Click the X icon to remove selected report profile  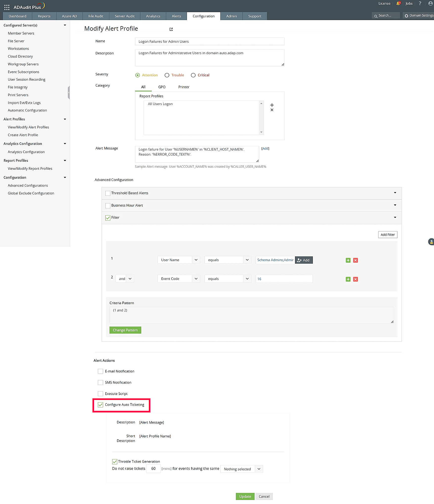[x=272, y=110]
